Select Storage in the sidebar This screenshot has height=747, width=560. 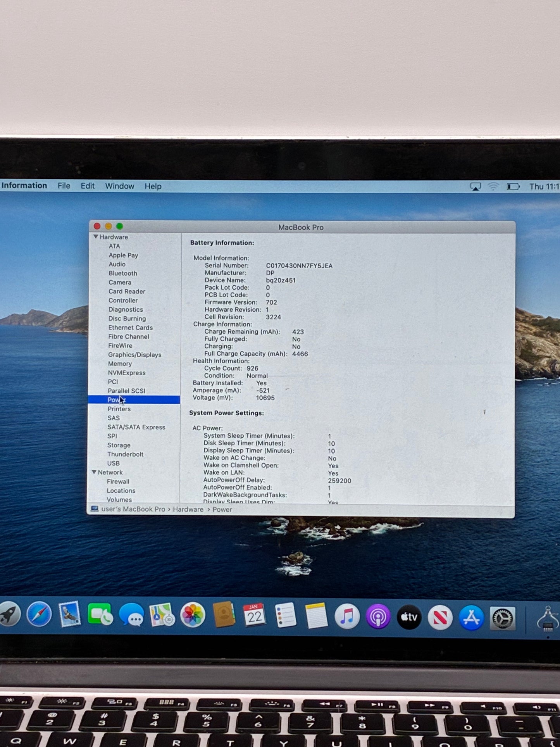119,445
